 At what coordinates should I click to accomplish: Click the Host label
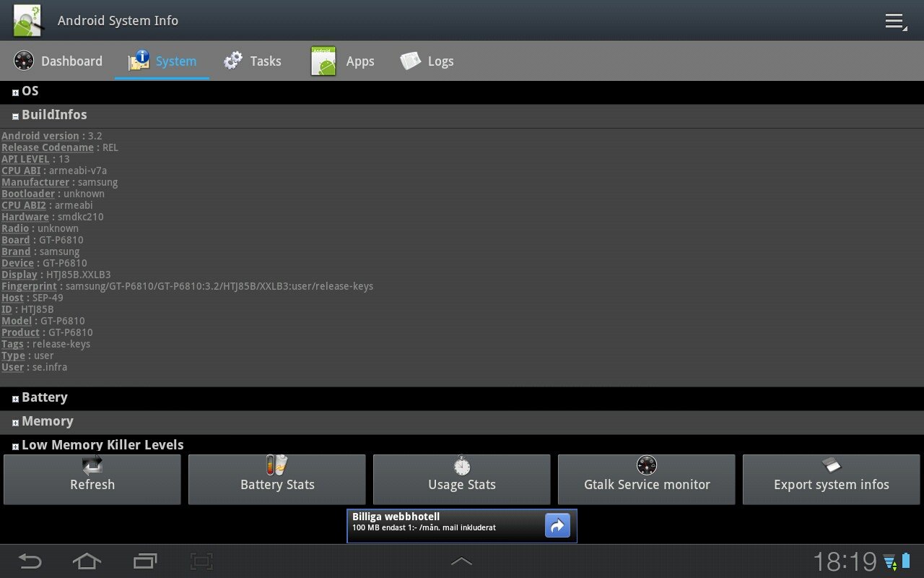pos(12,298)
